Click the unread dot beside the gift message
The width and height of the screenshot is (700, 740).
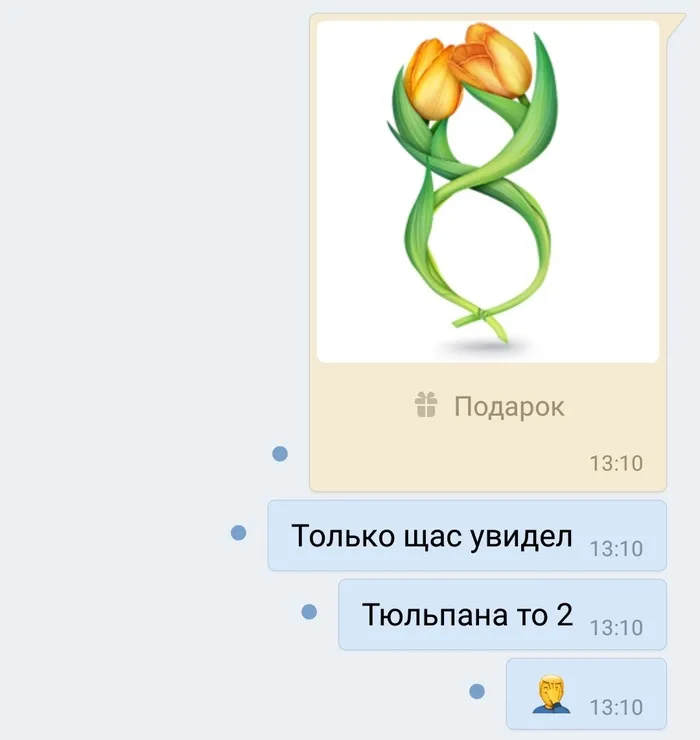(280, 454)
